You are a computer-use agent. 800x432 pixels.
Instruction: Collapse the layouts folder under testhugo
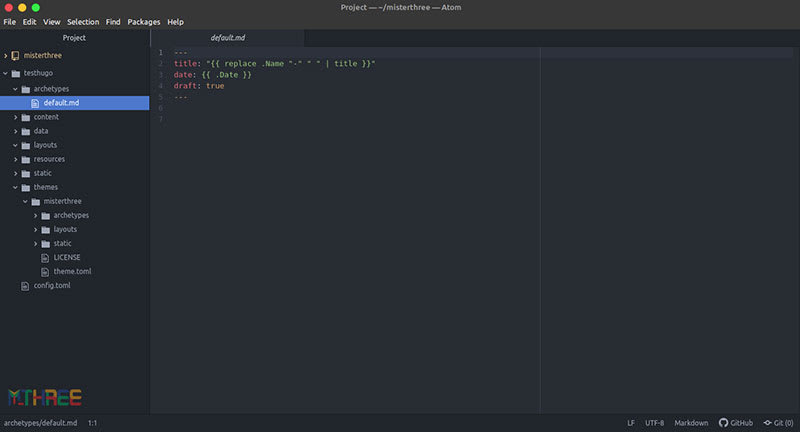coord(15,145)
